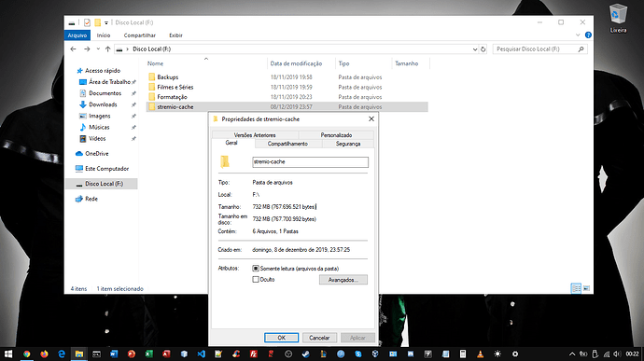Launch Google Chrome from the taskbar
Viewport: 644px width, 361px height.
coord(27,354)
